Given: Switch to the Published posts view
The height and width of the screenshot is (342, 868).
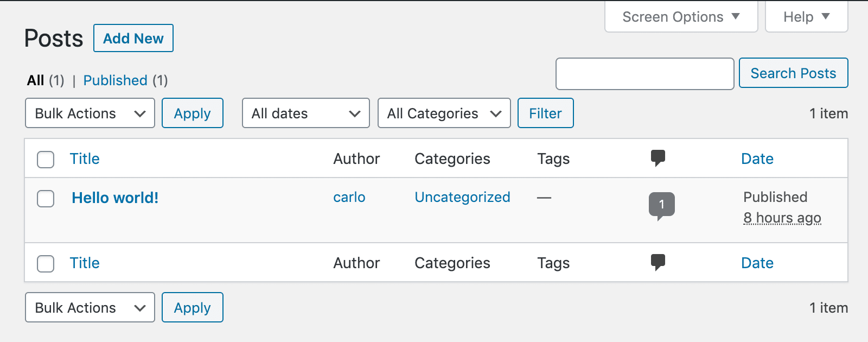Looking at the screenshot, I should click(x=115, y=80).
